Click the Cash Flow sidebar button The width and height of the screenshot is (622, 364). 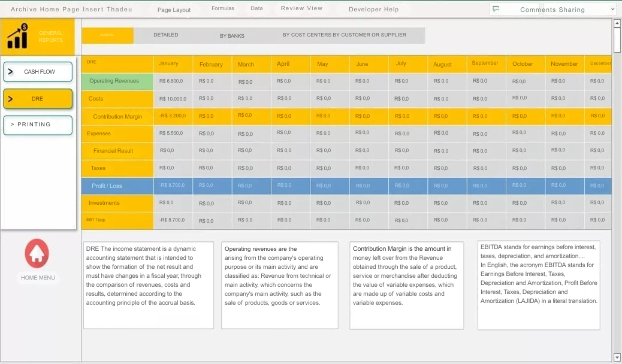click(39, 72)
